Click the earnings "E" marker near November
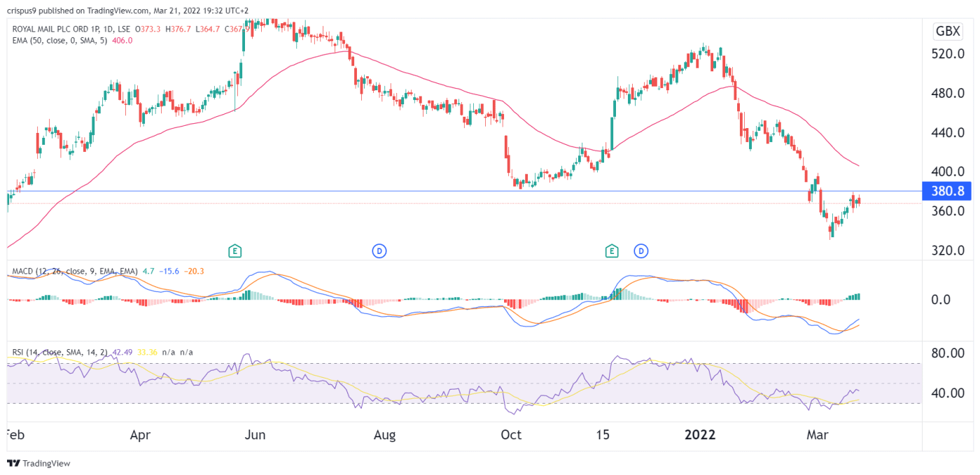 pyautogui.click(x=612, y=250)
